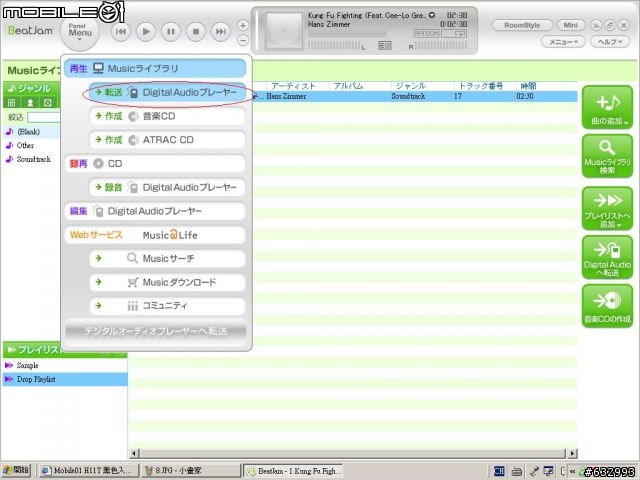Toggle the repeat mode indicator
640x480 pixels.
pyautogui.click(x=454, y=33)
